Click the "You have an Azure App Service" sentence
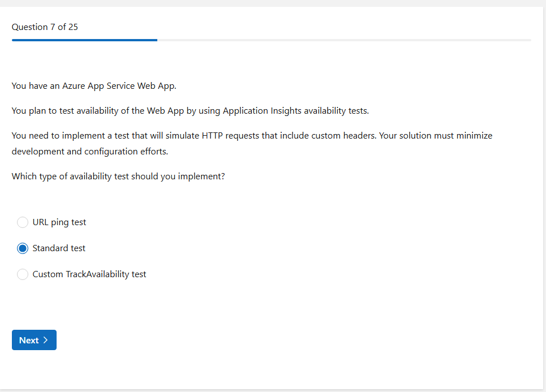The height and width of the screenshot is (392, 546). [94, 86]
